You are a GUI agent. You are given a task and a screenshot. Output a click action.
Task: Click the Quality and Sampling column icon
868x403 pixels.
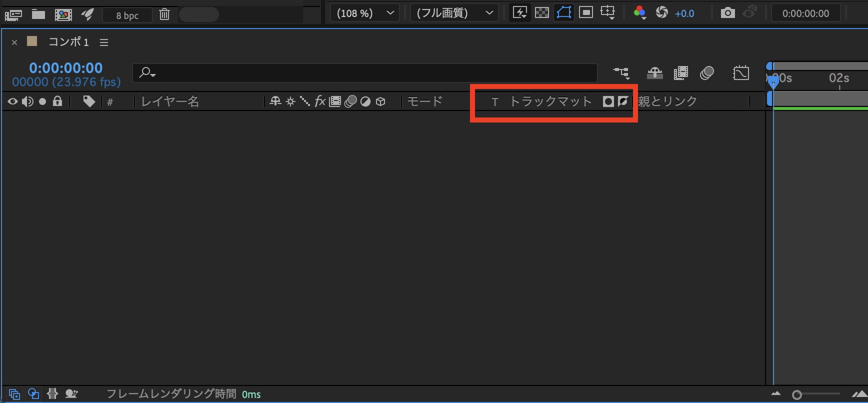click(305, 101)
